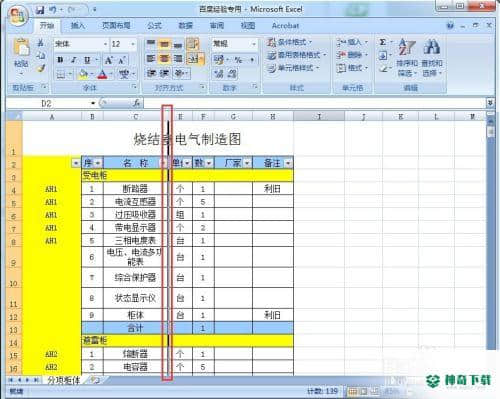Open the 查找和选择 find and select menu
The height and width of the screenshot is (399, 500).
point(432,57)
